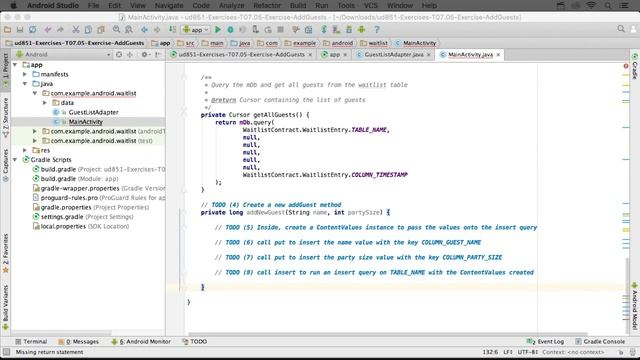Viewport: 640px width, 360px height.
Task: Expand the data package folder
Action: click(x=45, y=102)
